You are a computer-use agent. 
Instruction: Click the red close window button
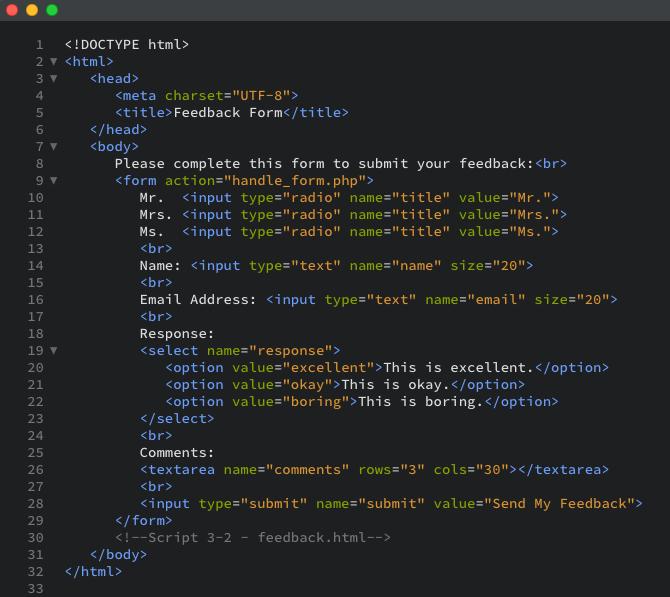12,10
